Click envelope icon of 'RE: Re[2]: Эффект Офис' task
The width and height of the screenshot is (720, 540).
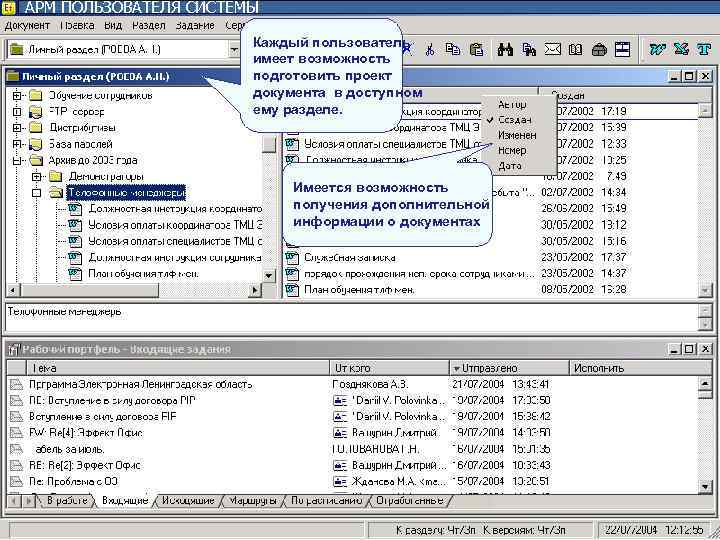[17, 465]
